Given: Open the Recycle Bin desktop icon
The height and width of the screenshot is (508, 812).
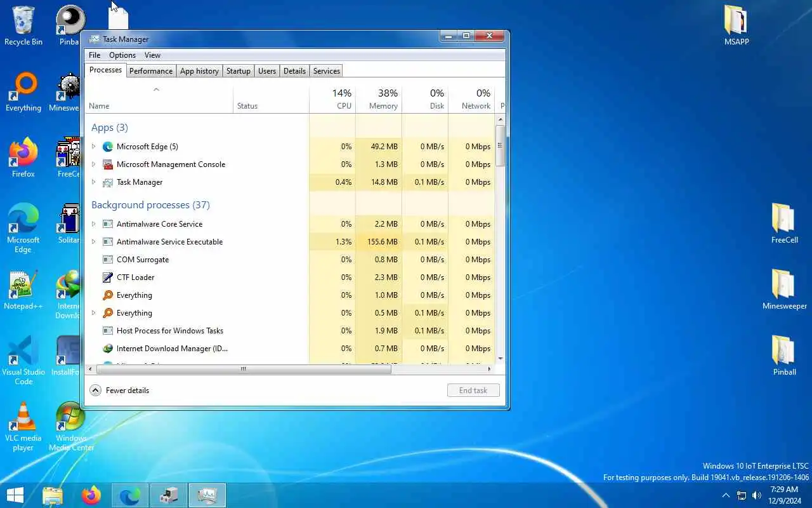Looking at the screenshot, I should [23, 27].
